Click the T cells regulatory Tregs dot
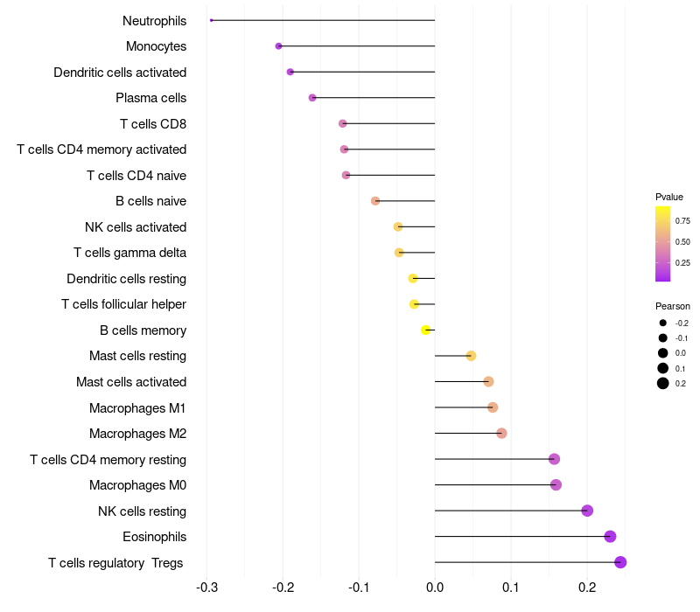The width and height of the screenshot is (700, 612). (x=620, y=562)
